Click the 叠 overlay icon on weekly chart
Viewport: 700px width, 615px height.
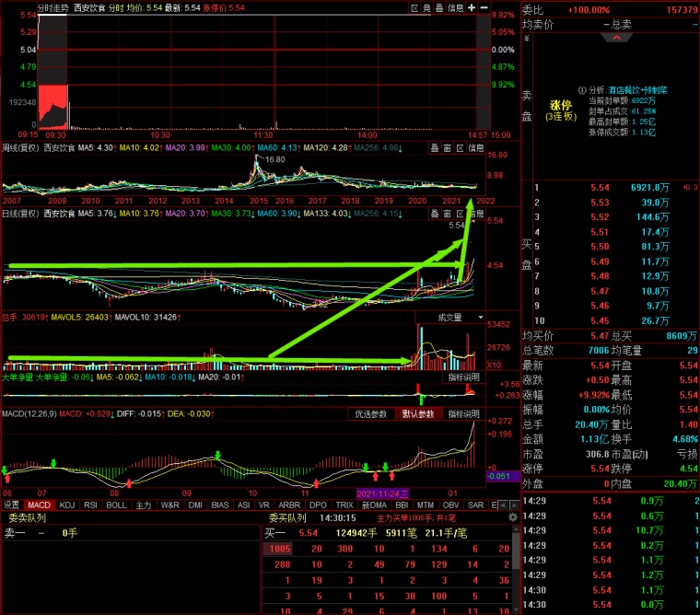coord(435,147)
